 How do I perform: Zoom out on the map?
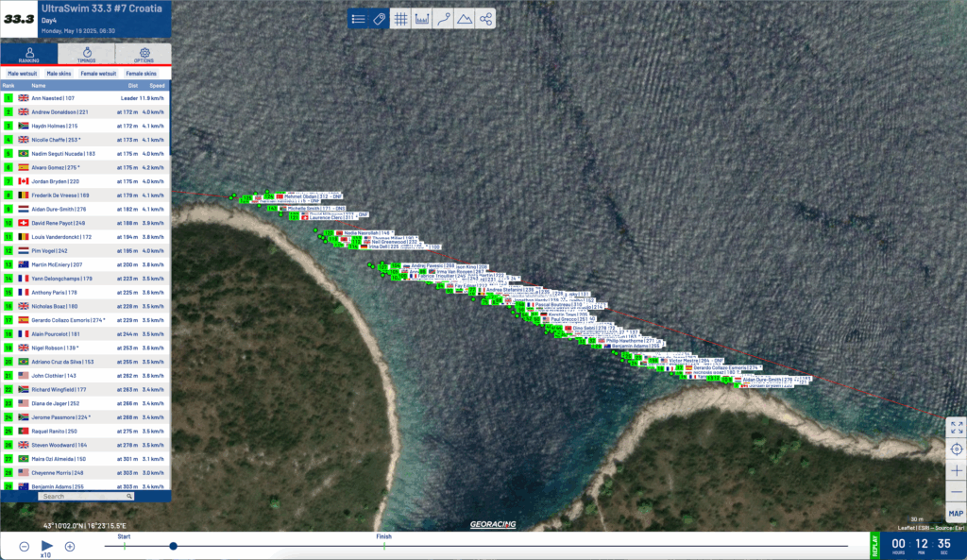pos(957,492)
